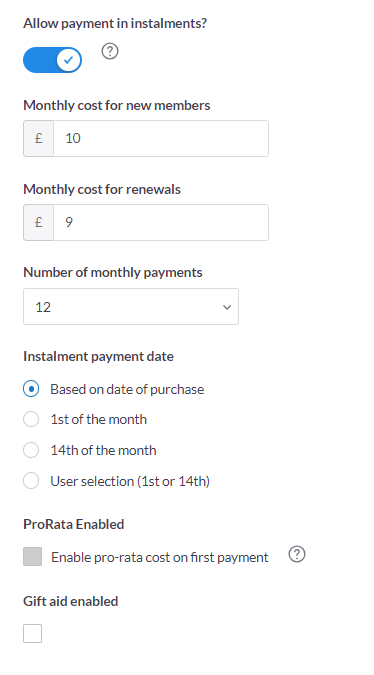Click the Allow payment in instalments label

pos(115,23)
